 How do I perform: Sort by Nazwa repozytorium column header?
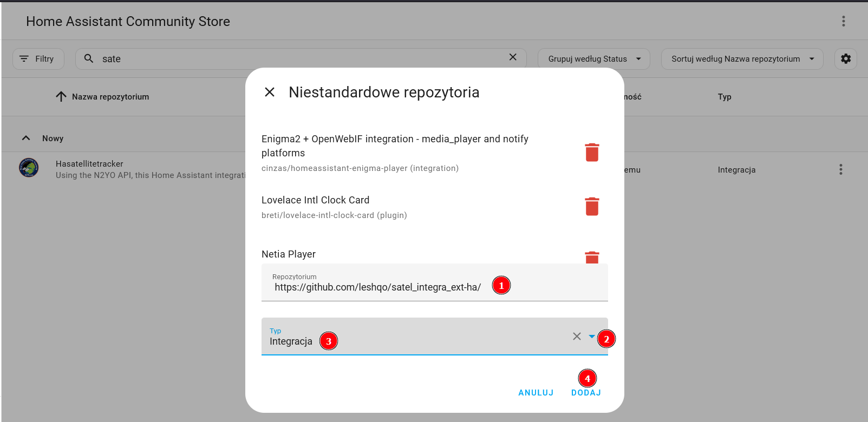point(110,97)
